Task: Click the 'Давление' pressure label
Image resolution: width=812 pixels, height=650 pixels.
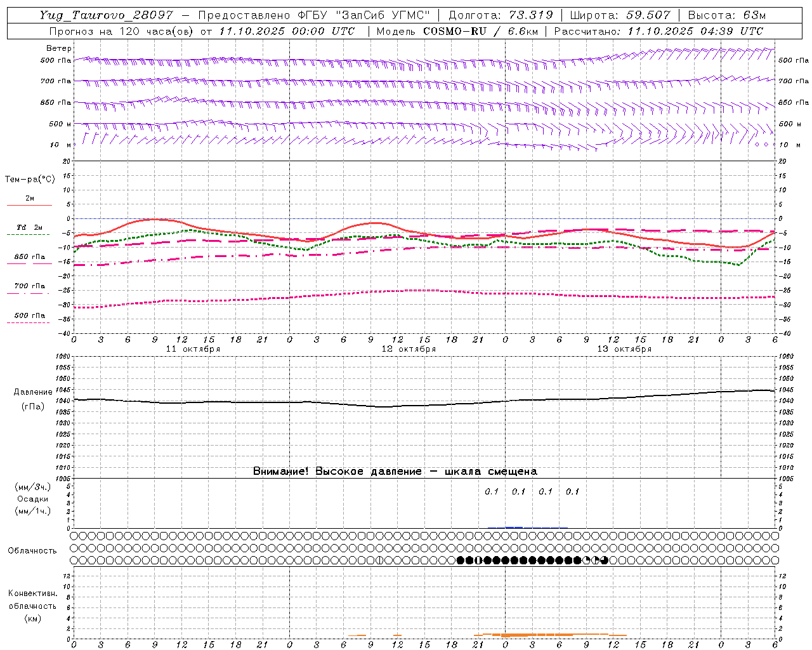Action: click(33, 392)
